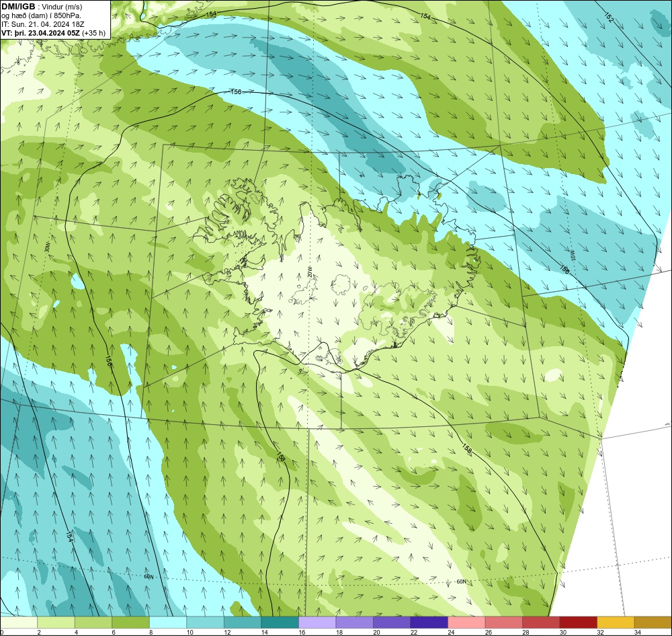Pick the 24–26 m/s pink legend swatch
The image size is (672, 636).
click(466, 622)
